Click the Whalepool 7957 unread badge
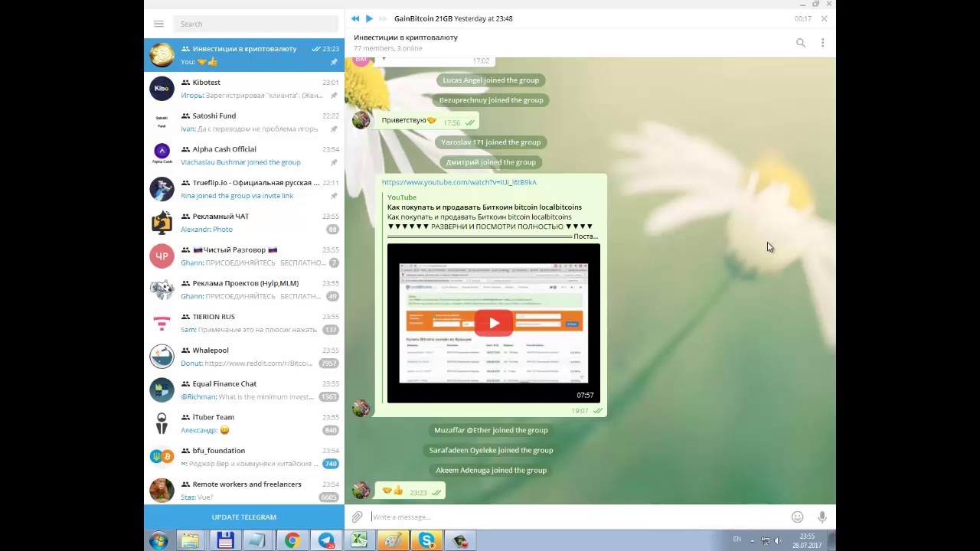This screenshot has height=551, width=980. tap(329, 364)
